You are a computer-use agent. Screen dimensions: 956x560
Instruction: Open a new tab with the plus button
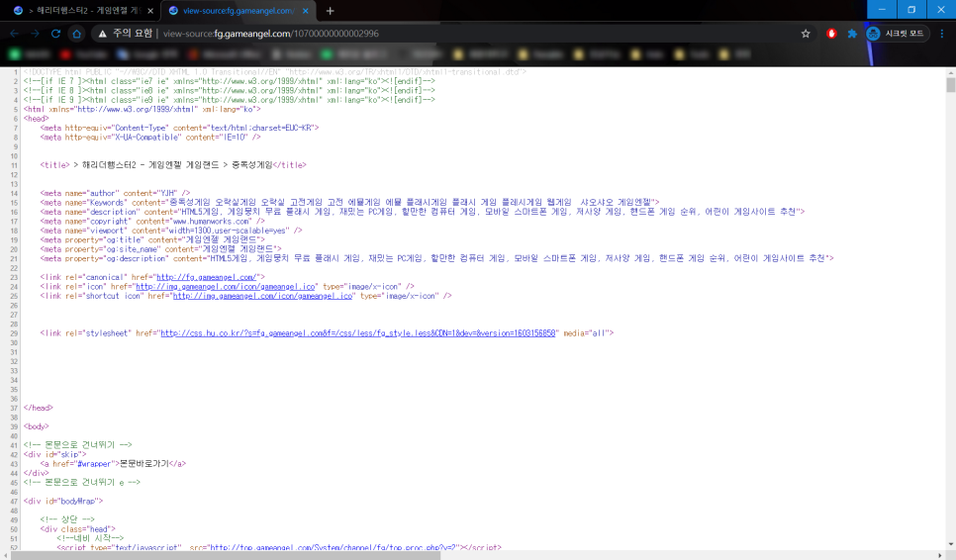[330, 10]
